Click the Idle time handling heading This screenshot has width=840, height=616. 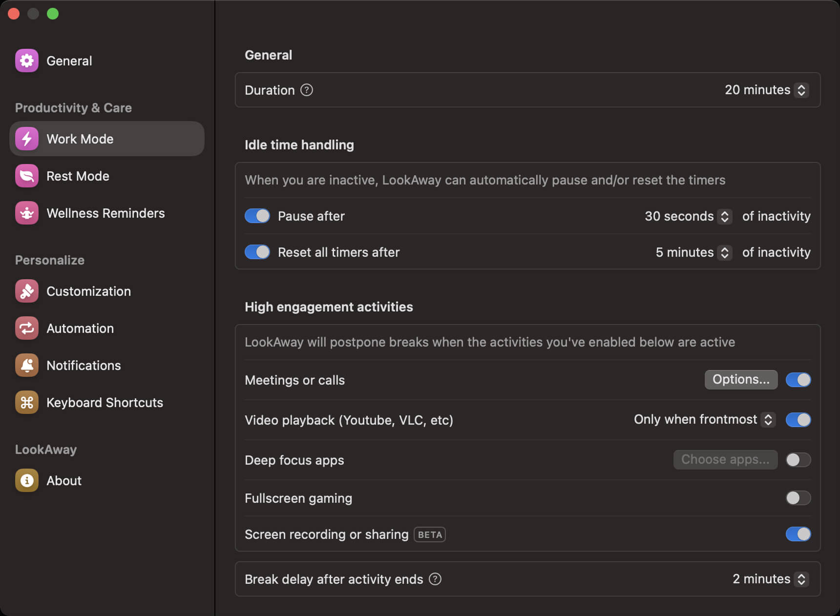[x=299, y=144]
